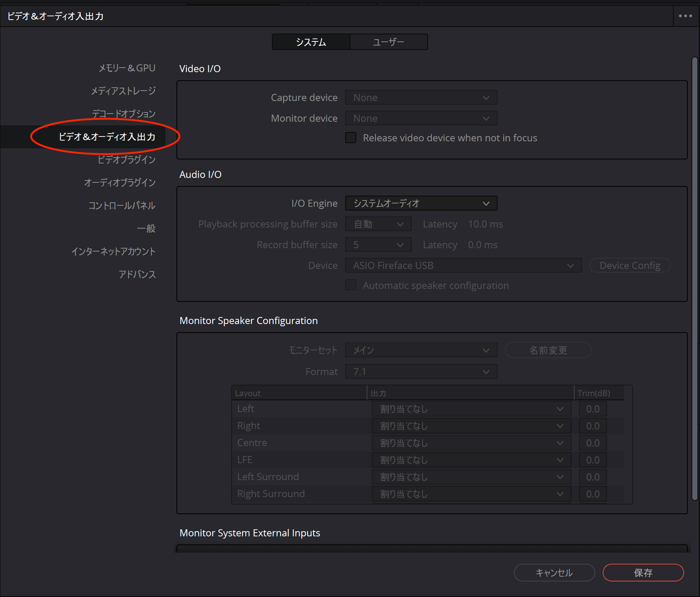Screen dimensions: 700x597
Task: Toggle Automatic speaker configuration checkbox
Action: click(x=351, y=285)
